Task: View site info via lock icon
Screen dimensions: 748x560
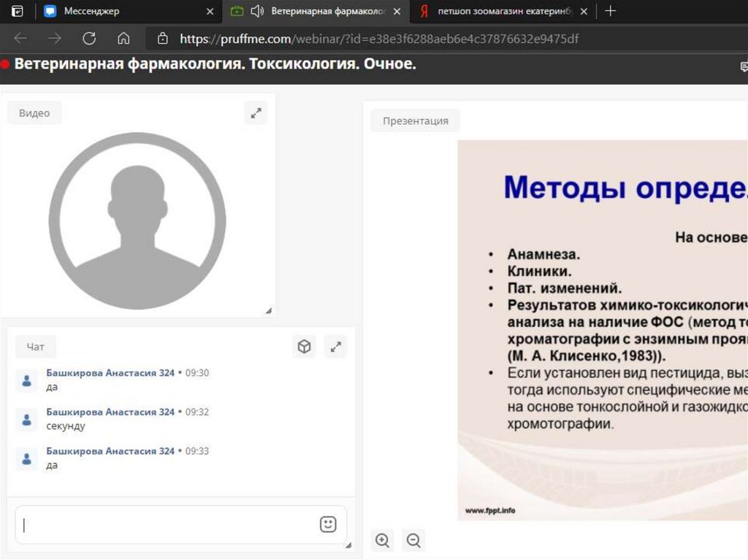Action: coord(162,39)
